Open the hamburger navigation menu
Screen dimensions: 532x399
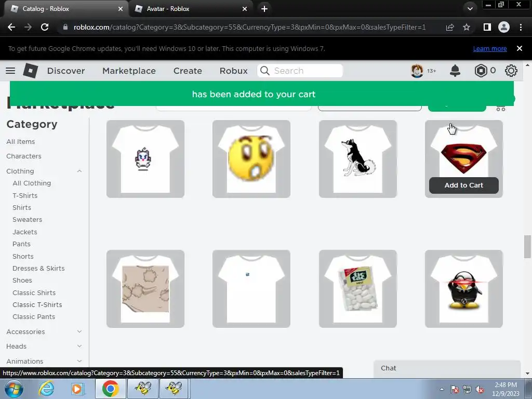click(x=10, y=71)
